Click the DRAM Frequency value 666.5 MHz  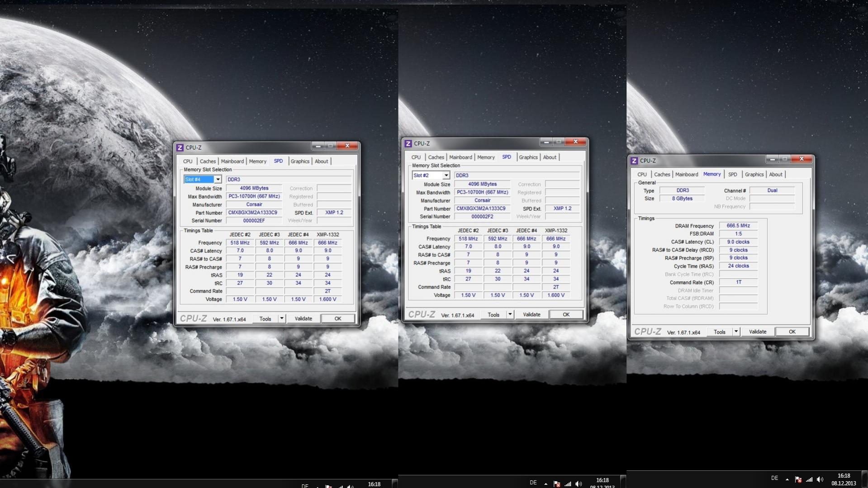coord(738,226)
